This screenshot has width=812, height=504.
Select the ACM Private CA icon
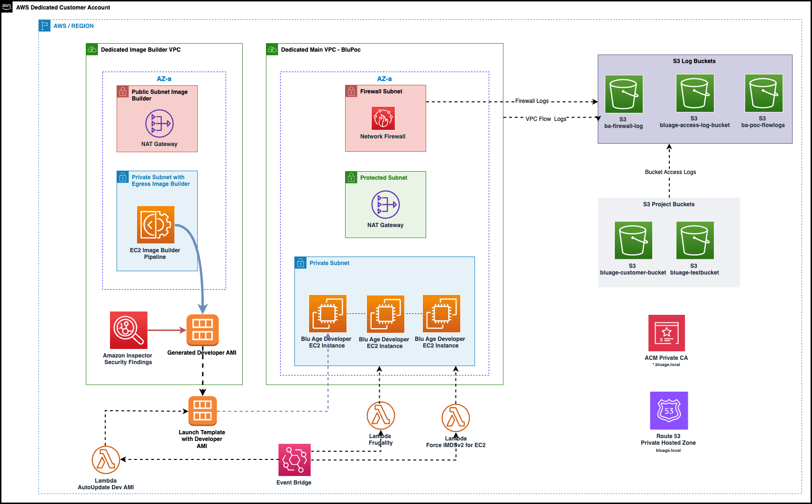point(666,333)
